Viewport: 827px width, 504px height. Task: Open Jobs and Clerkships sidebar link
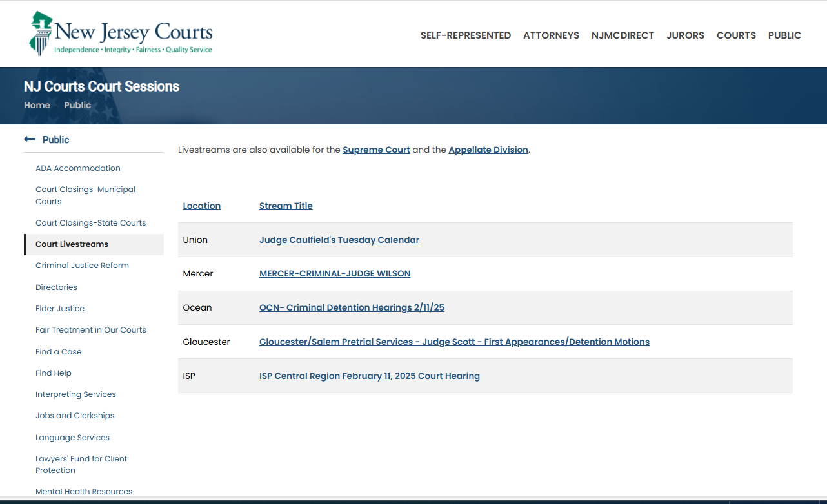click(x=75, y=416)
